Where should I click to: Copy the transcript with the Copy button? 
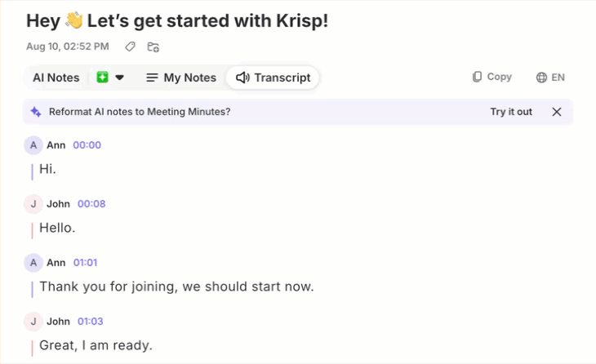(491, 77)
